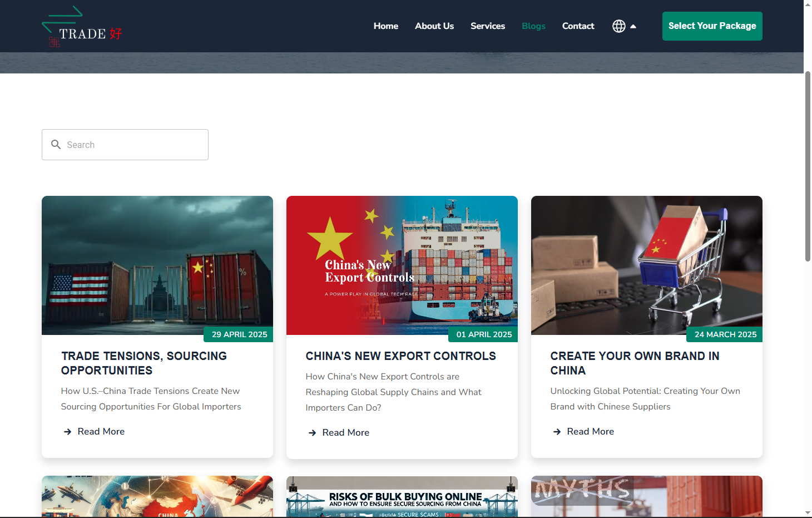Viewport: 812px width, 518px height.
Task: Click the scrollbar down arrow
Action: click(x=808, y=513)
